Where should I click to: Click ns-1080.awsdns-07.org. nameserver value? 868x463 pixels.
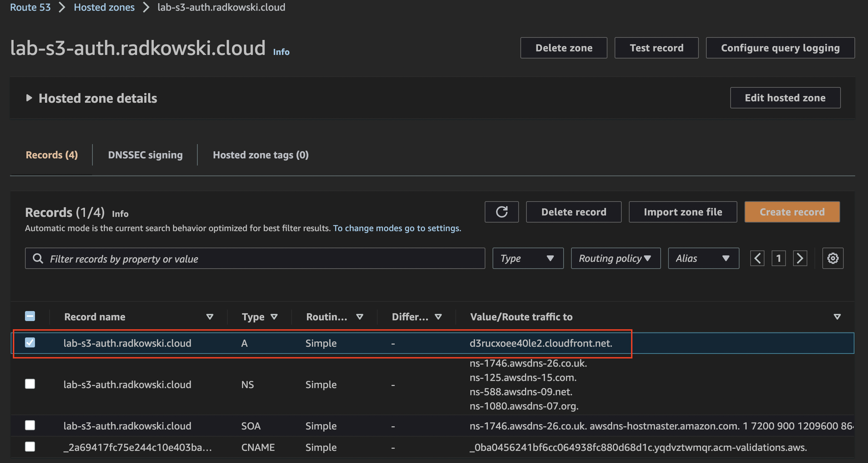(x=524, y=406)
